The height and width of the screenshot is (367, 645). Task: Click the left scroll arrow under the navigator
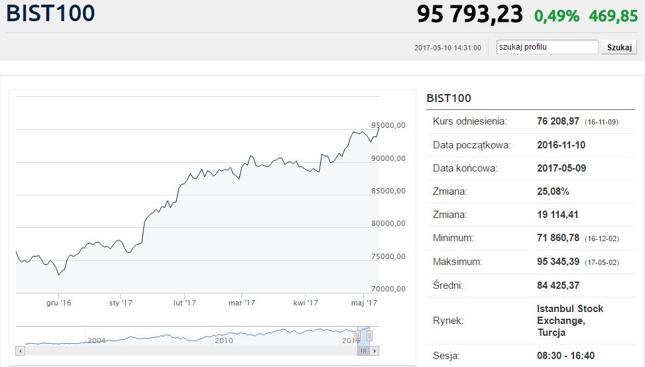click(x=20, y=351)
